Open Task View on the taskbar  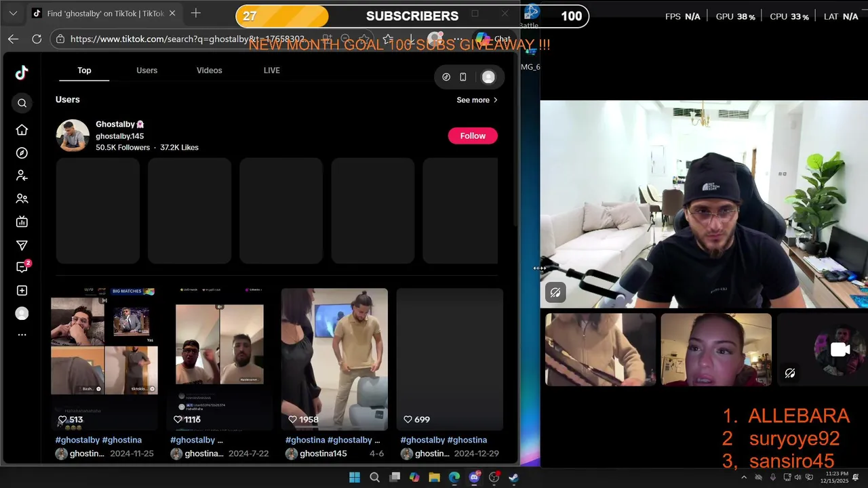(395, 477)
